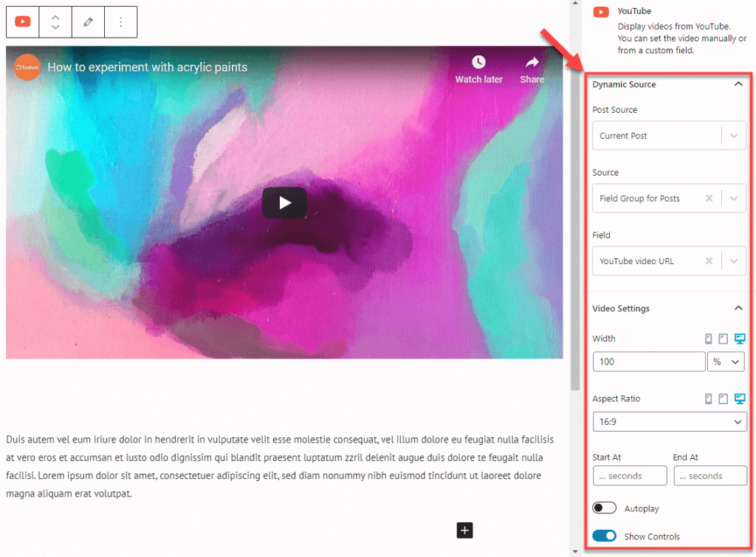Collapse the Video Settings section
The image size is (756, 557).
738,308
